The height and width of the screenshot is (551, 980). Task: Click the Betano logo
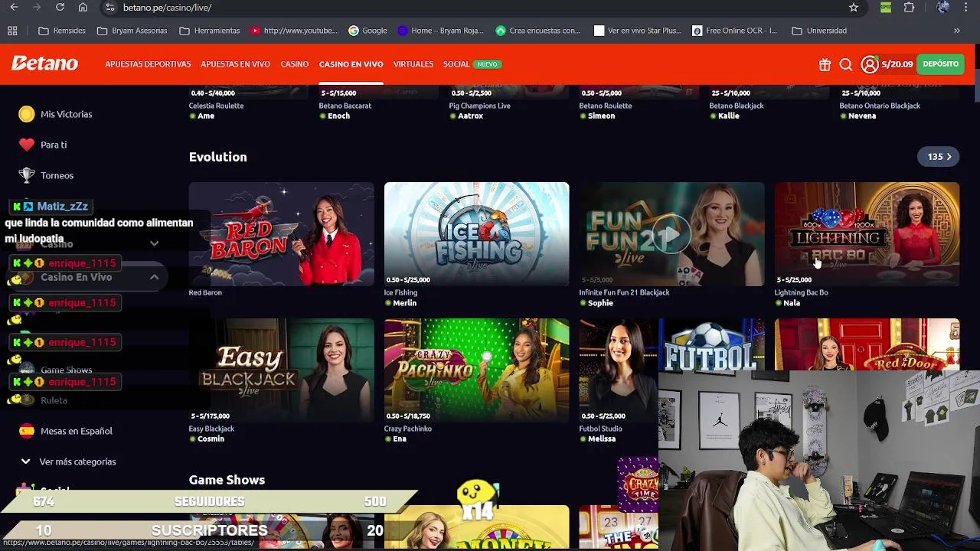point(44,64)
